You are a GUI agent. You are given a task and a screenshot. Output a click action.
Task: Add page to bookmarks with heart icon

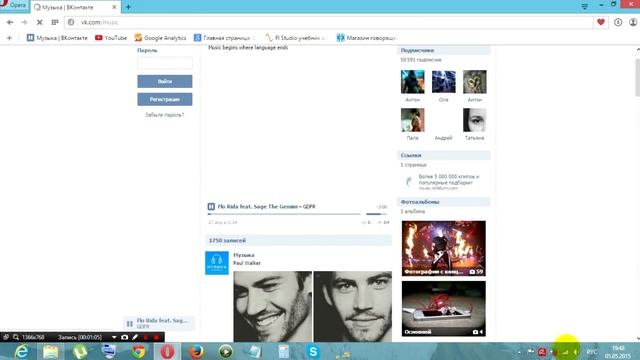coord(601,22)
